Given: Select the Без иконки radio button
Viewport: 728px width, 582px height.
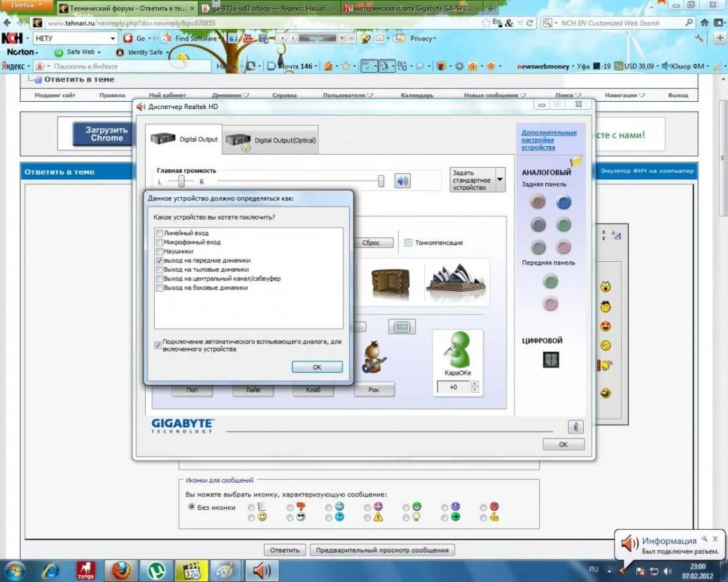Looking at the screenshot, I should point(191,507).
